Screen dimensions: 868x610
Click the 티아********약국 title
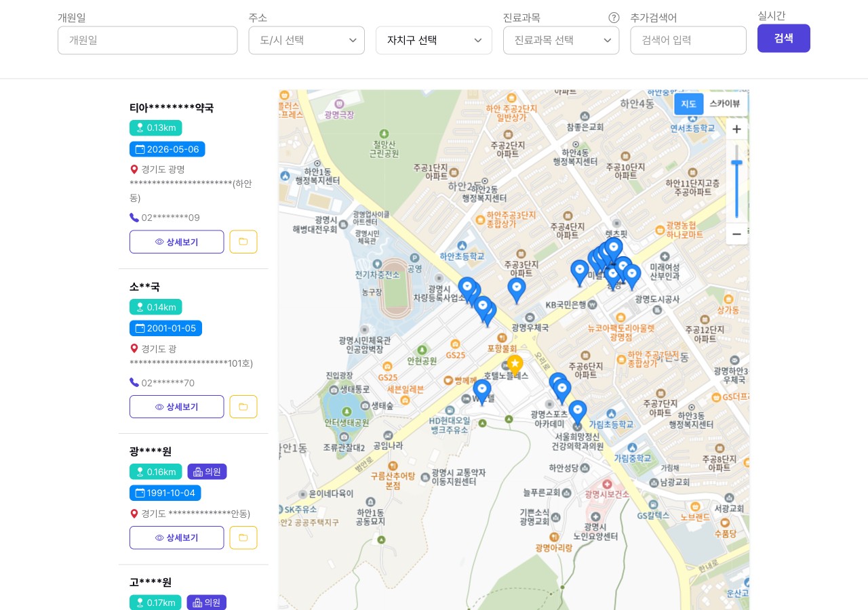[172, 108]
